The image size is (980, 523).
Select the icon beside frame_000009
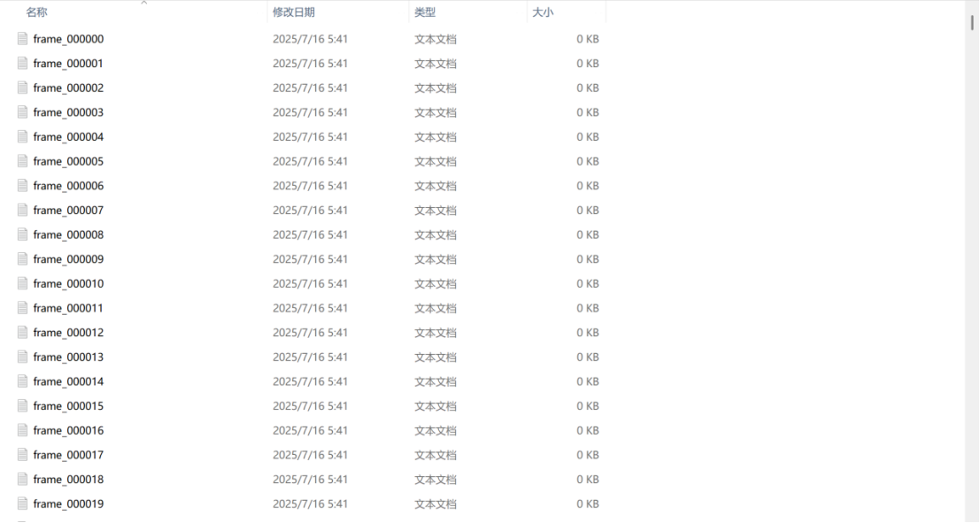tap(22, 259)
